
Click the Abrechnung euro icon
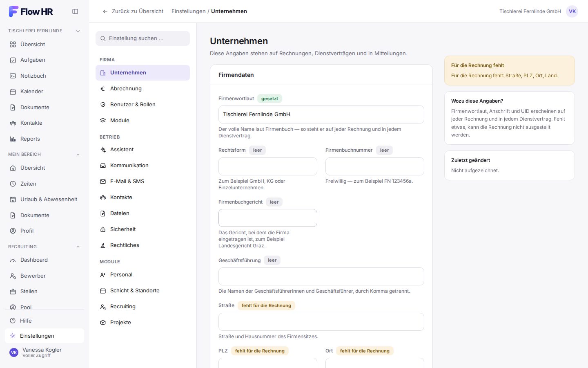[x=103, y=89]
